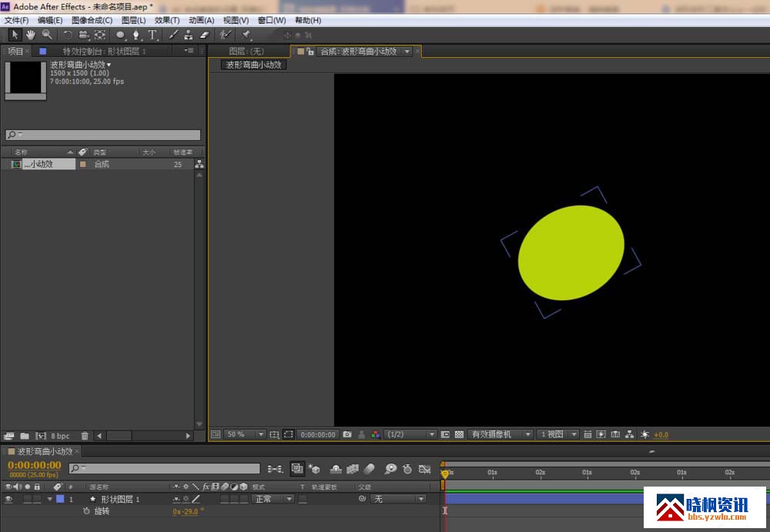Create a new composition icon

click(41, 436)
